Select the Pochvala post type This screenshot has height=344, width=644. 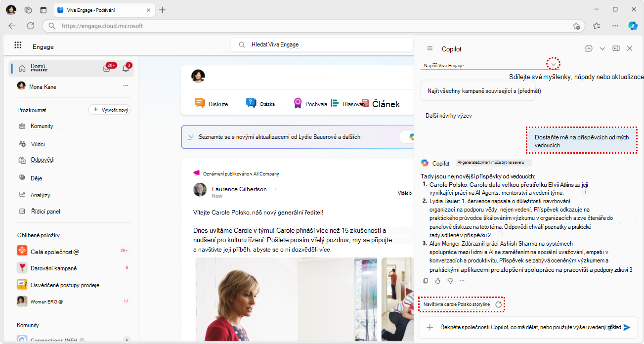tap(310, 103)
